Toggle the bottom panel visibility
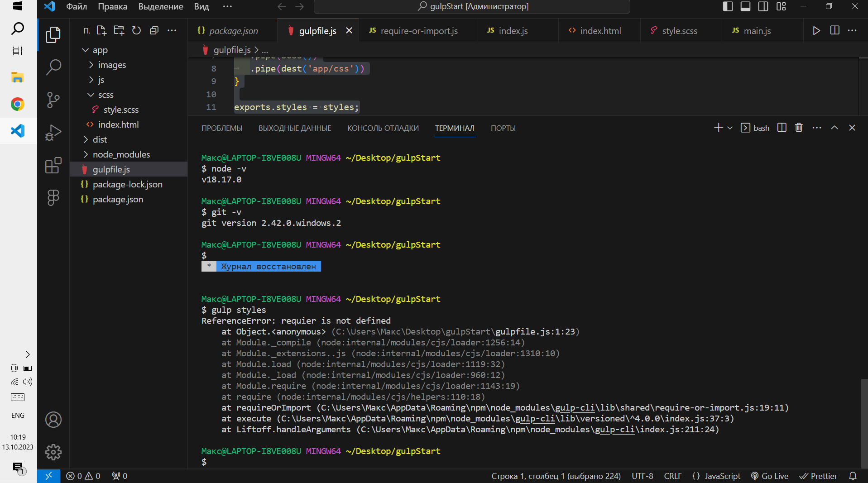The height and width of the screenshot is (483, 868). pos(745,6)
